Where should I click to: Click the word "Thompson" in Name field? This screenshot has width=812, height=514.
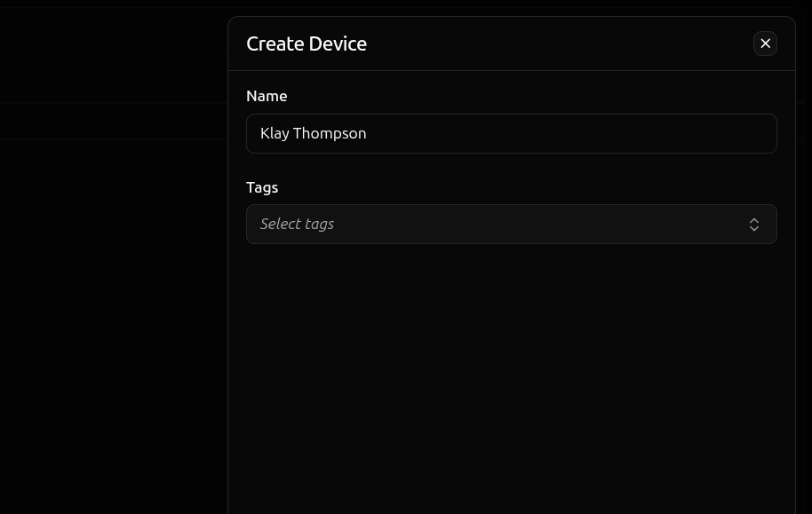[x=330, y=133]
